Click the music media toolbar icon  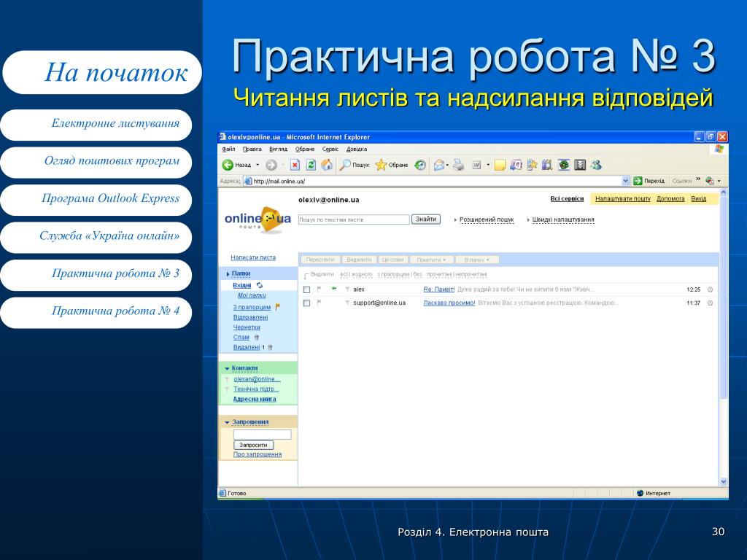[x=516, y=166]
